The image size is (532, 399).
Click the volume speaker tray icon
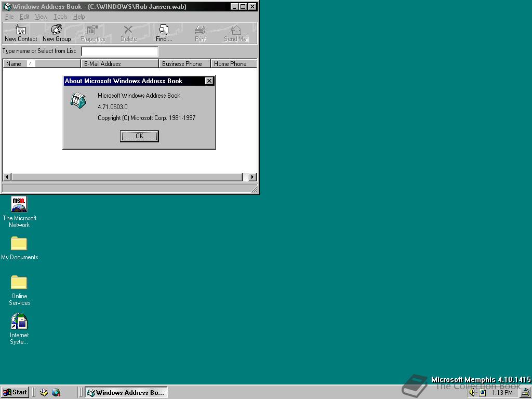(472, 393)
